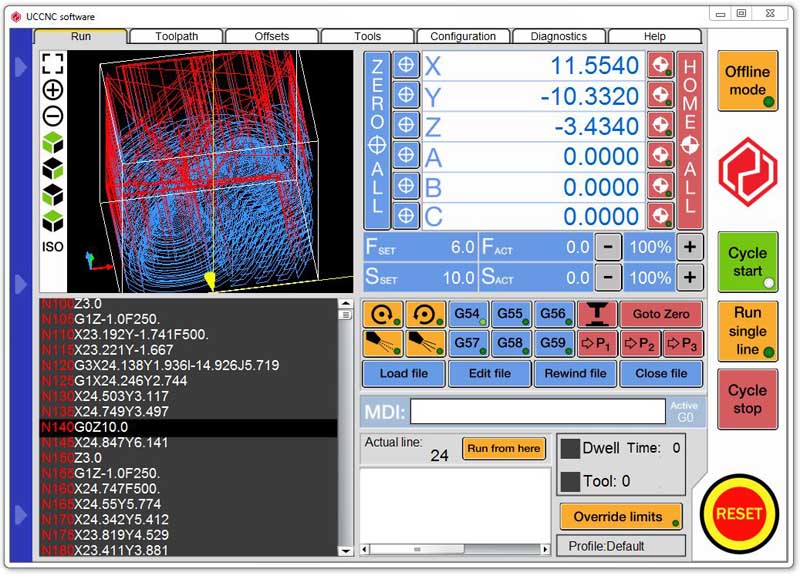
Task: Decrease feed rate override
Action: 608,247
